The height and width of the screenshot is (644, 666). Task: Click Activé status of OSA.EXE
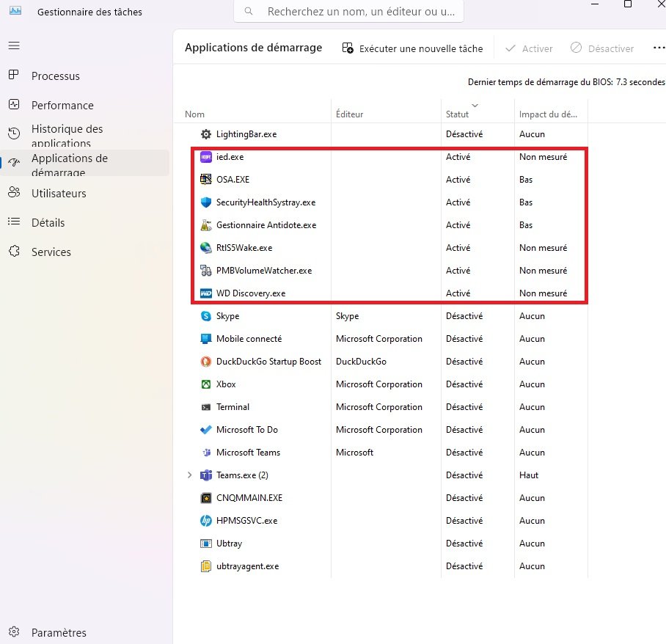[458, 180]
